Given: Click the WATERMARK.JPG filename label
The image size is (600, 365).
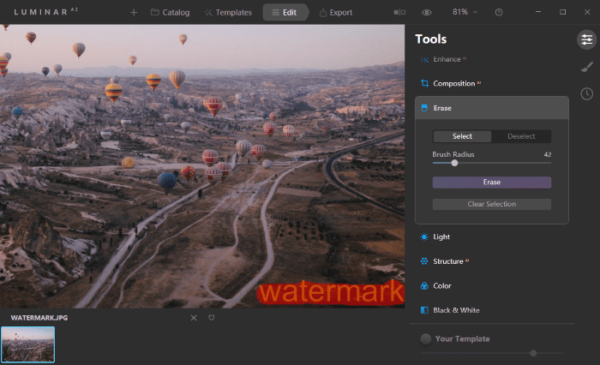Looking at the screenshot, I should [x=39, y=318].
